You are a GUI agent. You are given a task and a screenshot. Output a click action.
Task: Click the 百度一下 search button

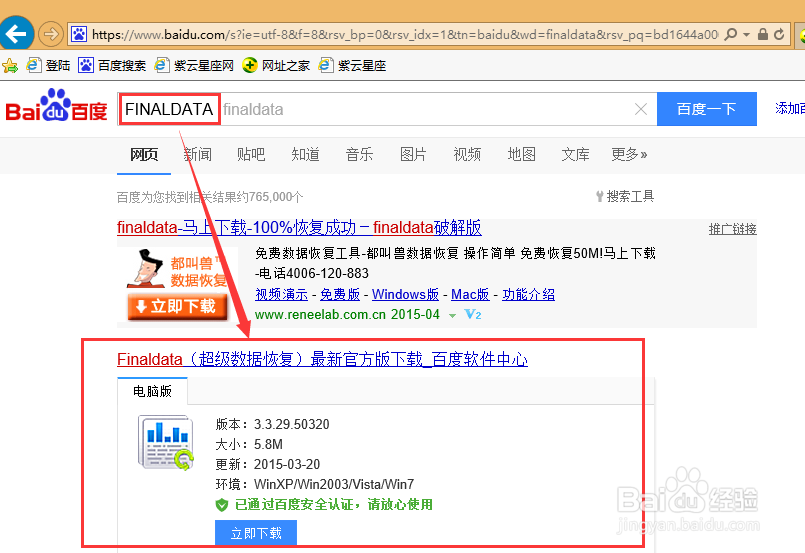pos(706,109)
